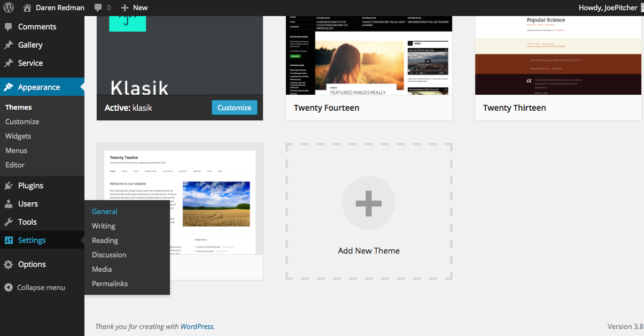Click the Users person icon
The image size is (644, 336).
click(9, 204)
